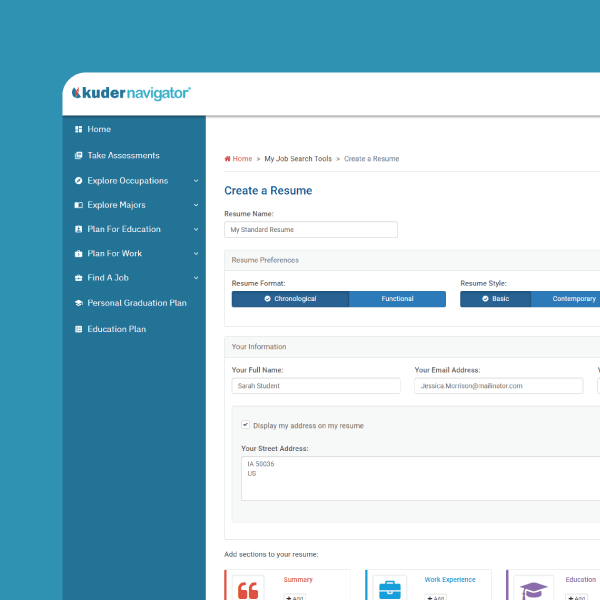Click the Your Street Address text area
The height and width of the screenshot is (600, 600).
point(421,478)
